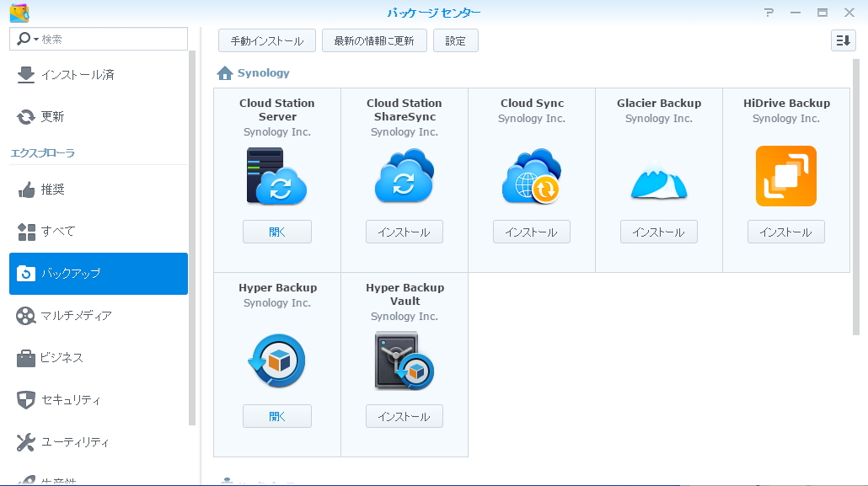Screen dimensions: 868x486
Task: Click the Synology section heading
Action: pyautogui.click(x=264, y=73)
